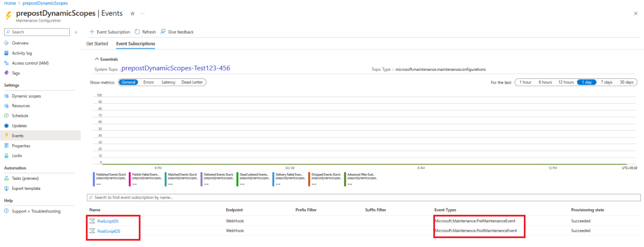This screenshot has height=247, width=644.
Task: Switch to the Get Started tab
Action: pos(97,44)
